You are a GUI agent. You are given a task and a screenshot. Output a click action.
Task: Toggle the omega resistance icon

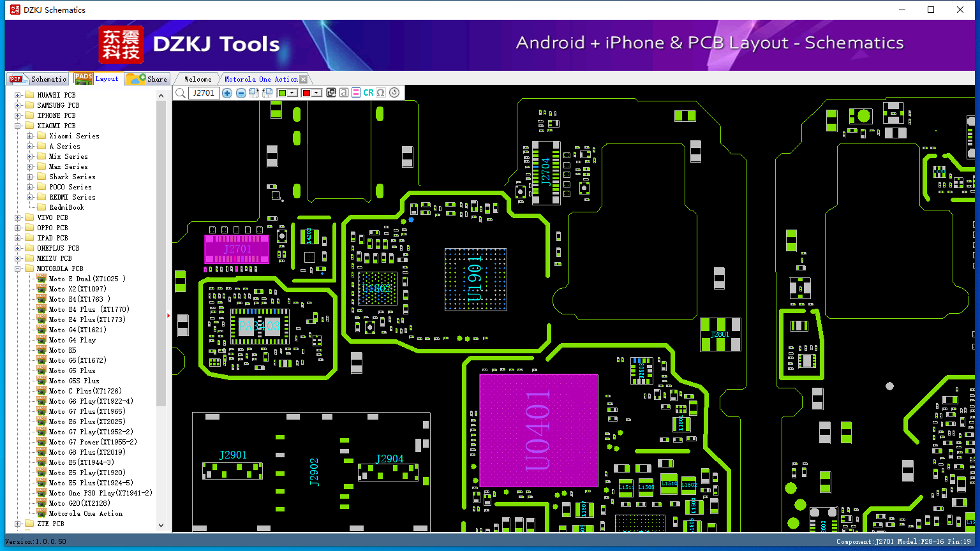pyautogui.click(x=381, y=93)
